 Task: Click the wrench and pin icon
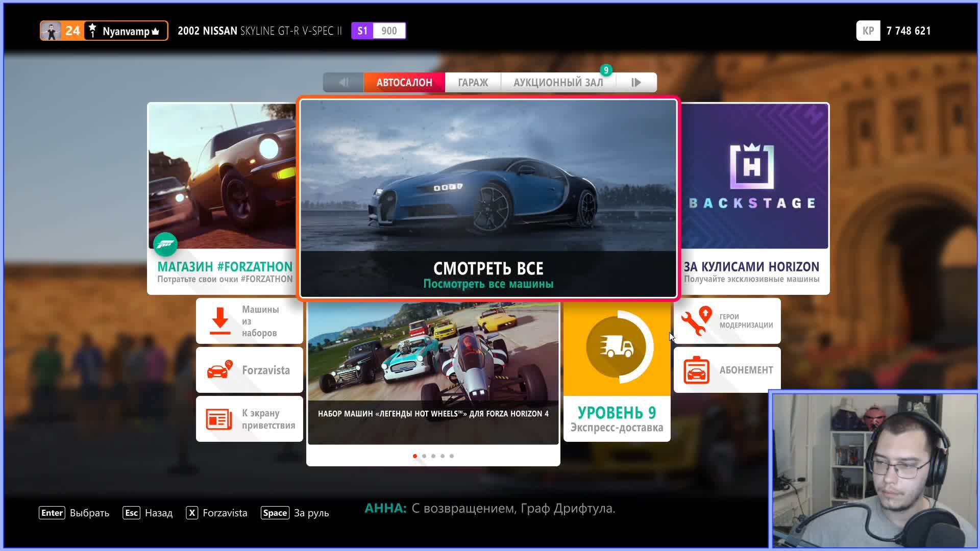[x=696, y=321]
